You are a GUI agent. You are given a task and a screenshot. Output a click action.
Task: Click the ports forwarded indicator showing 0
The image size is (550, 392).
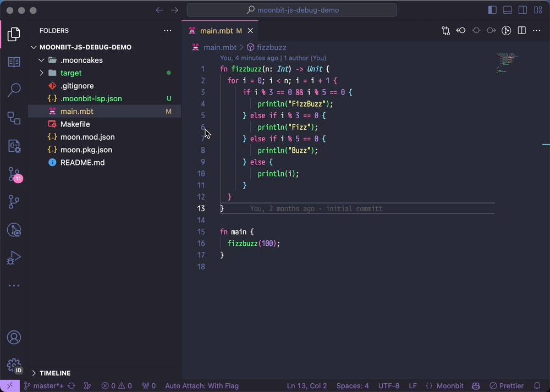[x=148, y=386]
